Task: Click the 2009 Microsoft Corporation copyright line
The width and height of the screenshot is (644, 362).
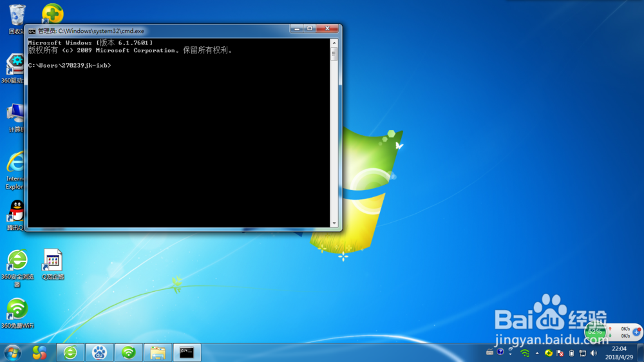Action: point(131,50)
